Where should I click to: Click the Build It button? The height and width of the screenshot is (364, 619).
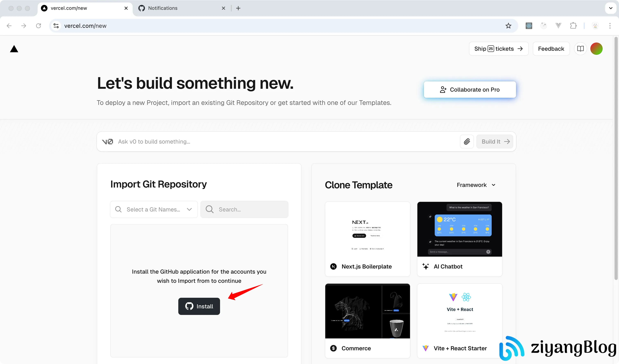click(495, 141)
